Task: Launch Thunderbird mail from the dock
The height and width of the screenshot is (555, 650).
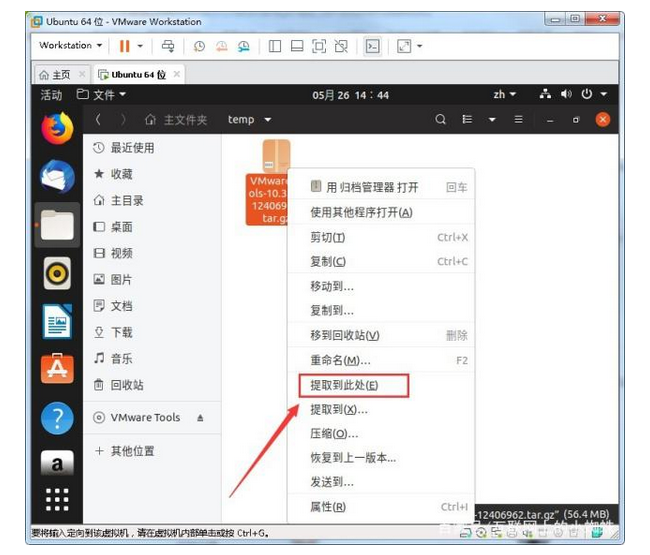Action: [x=57, y=177]
